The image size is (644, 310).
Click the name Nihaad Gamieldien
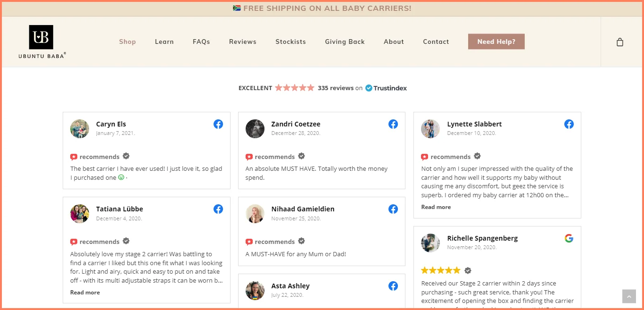303,209
